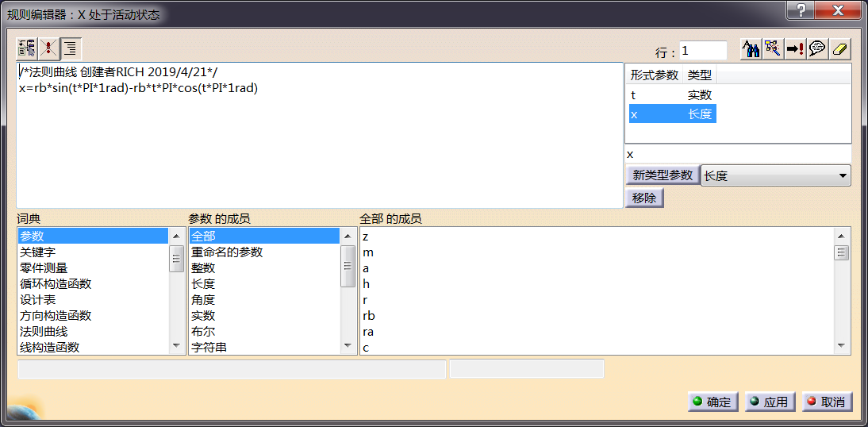Click the 类型 column header
The width and height of the screenshot is (868, 427).
699,75
